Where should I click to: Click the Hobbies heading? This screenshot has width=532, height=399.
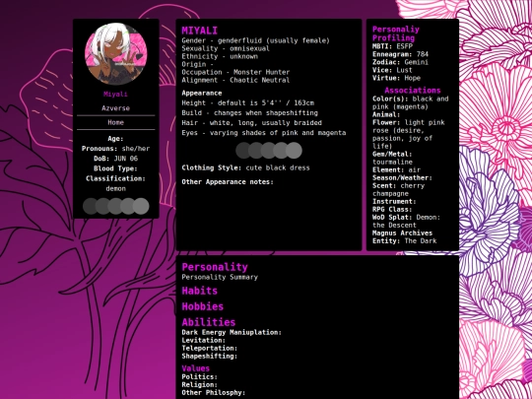pyautogui.click(x=203, y=306)
